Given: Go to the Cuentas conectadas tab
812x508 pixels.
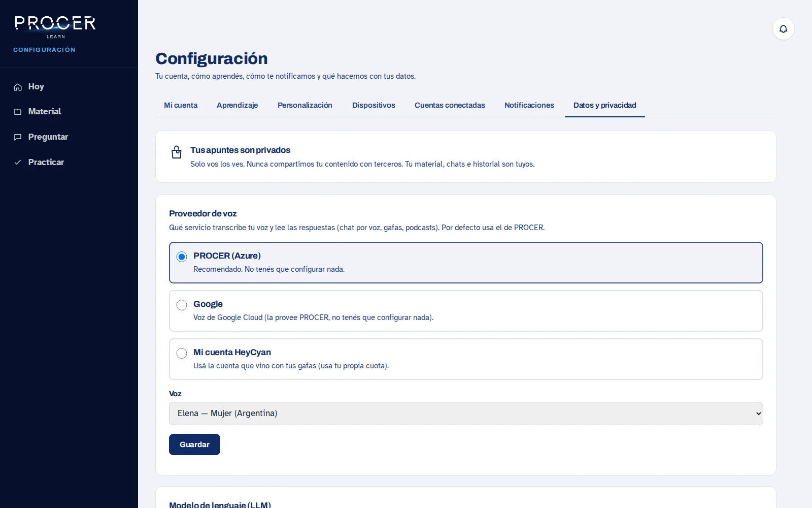Looking at the screenshot, I should point(450,105).
